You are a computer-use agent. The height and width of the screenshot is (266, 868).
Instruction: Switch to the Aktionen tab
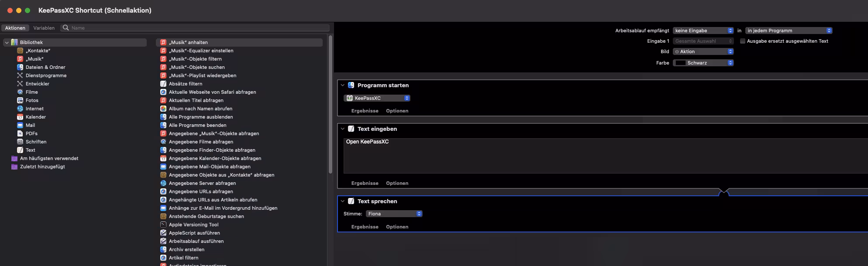15,28
